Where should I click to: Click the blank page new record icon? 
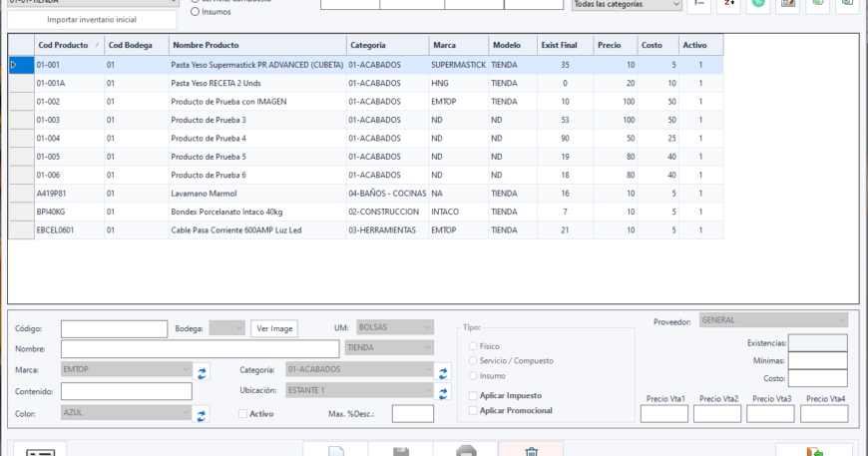(335, 450)
